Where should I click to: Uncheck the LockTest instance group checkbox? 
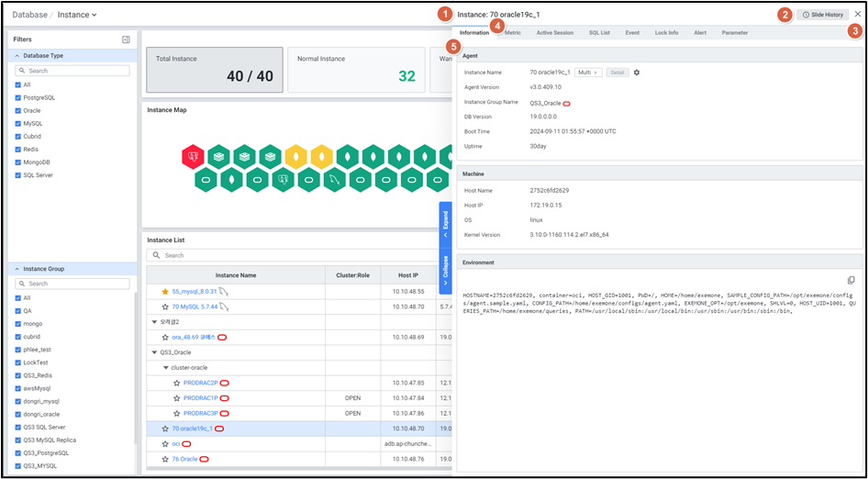[18, 362]
